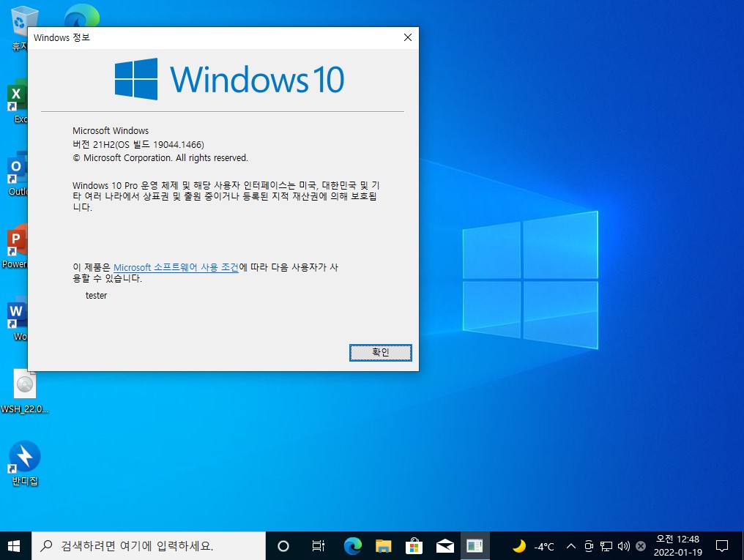744x560 pixels.
Task: Open Task View on the taskbar
Action: (x=318, y=546)
